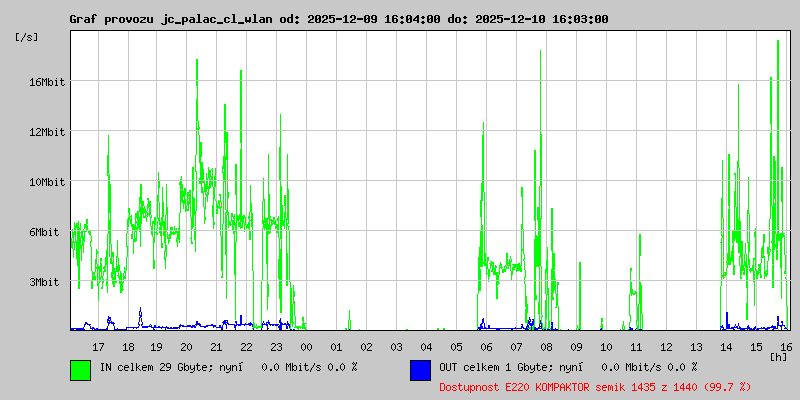Click the '10Mbit' y-axis label
This screenshot has width=800, height=400.
point(46,182)
